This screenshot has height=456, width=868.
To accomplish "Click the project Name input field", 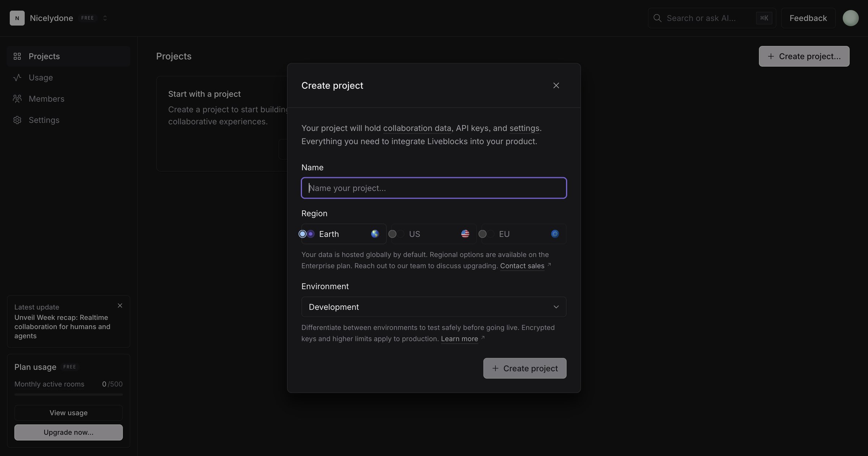I will [434, 188].
